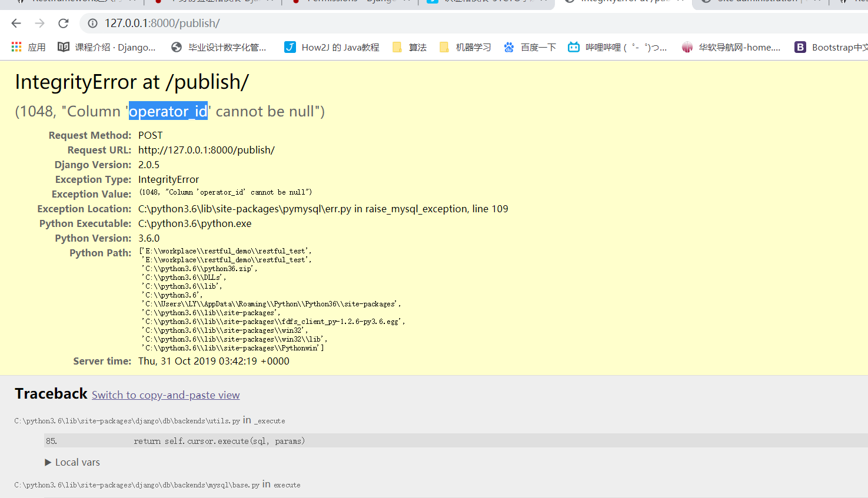Screen dimensions: 868x498
Task: Click the 'Pythonwin' path entry
Action: coord(232,348)
